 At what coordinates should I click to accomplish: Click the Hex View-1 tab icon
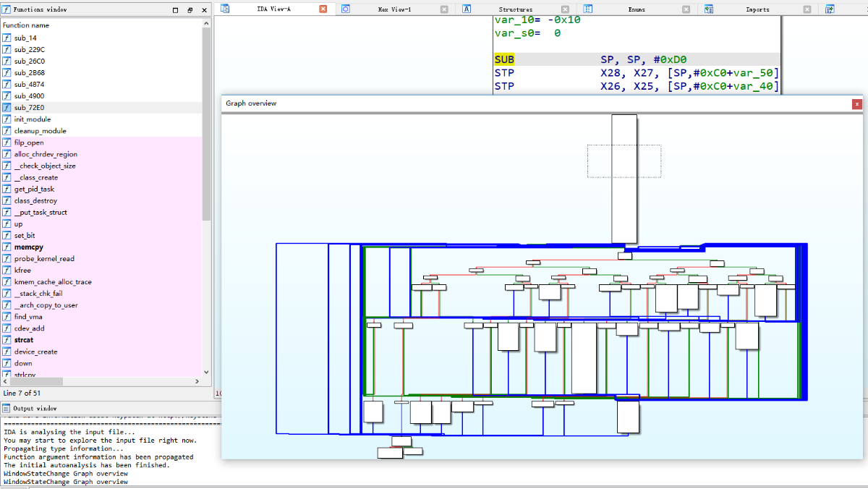click(346, 9)
